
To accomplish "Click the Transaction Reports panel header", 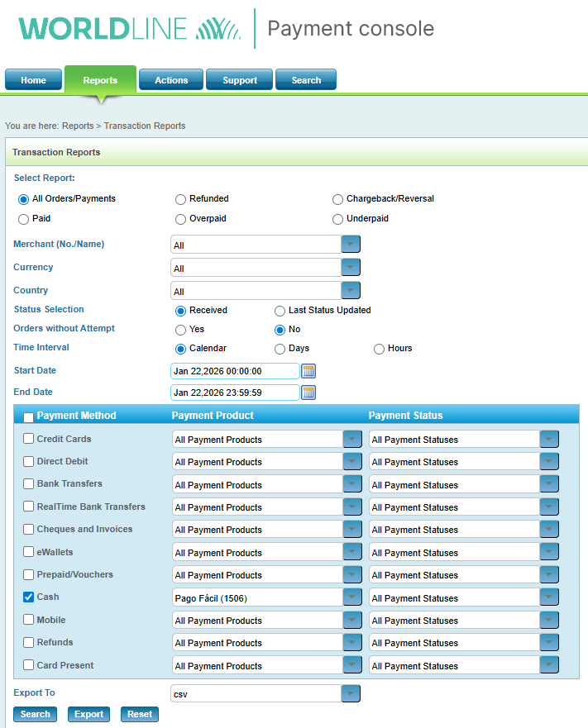I will click(x=297, y=152).
